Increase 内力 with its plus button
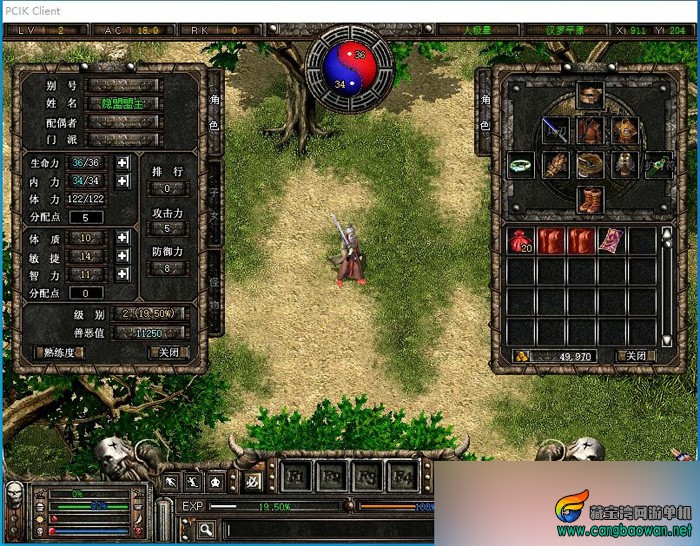The width and height of the screenshot is (700, 546). tap(123, 181)
